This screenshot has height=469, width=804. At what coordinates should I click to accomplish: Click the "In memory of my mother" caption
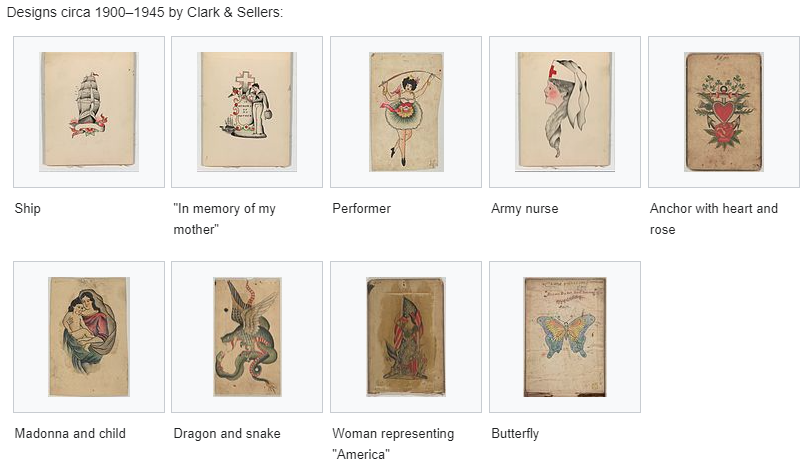(x=224, y=219)
